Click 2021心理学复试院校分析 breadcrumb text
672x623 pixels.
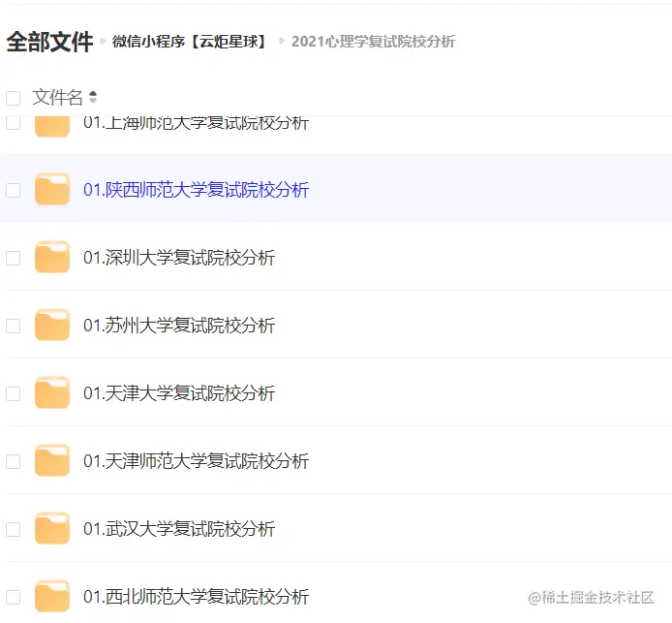click(373, 42)
